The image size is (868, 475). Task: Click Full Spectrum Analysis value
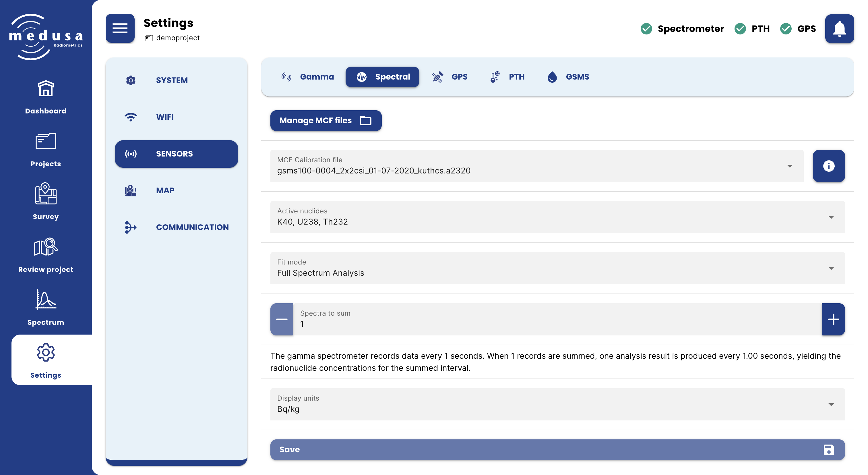(x=320, y=273)
